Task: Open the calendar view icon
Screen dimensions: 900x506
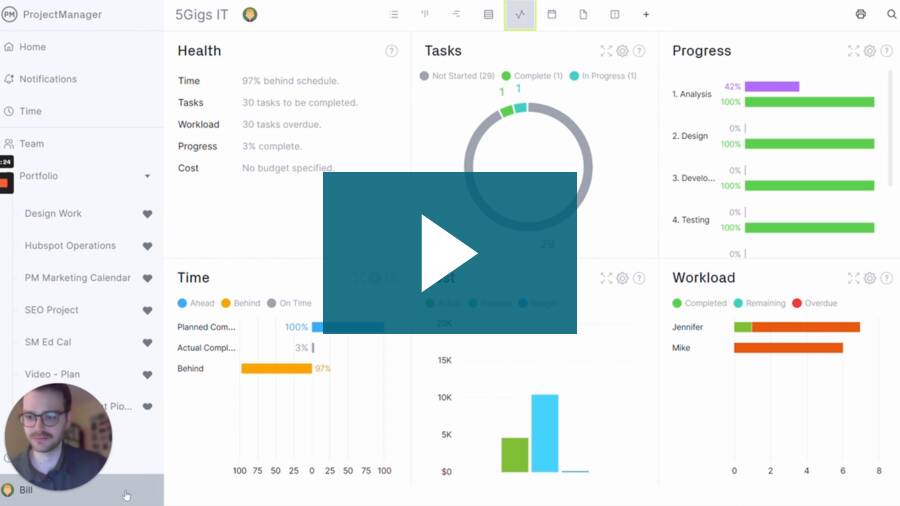Action: (552, 14)
